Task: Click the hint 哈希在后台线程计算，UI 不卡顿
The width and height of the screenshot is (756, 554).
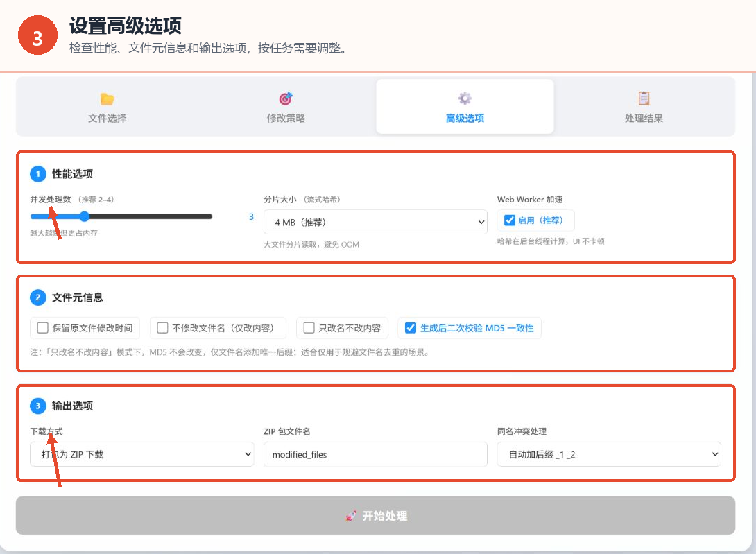Action: (551, 241)
